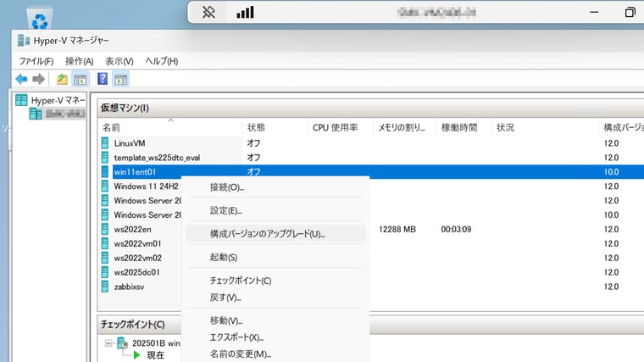Click the 202501B checkpoint icon
The height and width of the screenshot is (362, 644).
point(122,343)
